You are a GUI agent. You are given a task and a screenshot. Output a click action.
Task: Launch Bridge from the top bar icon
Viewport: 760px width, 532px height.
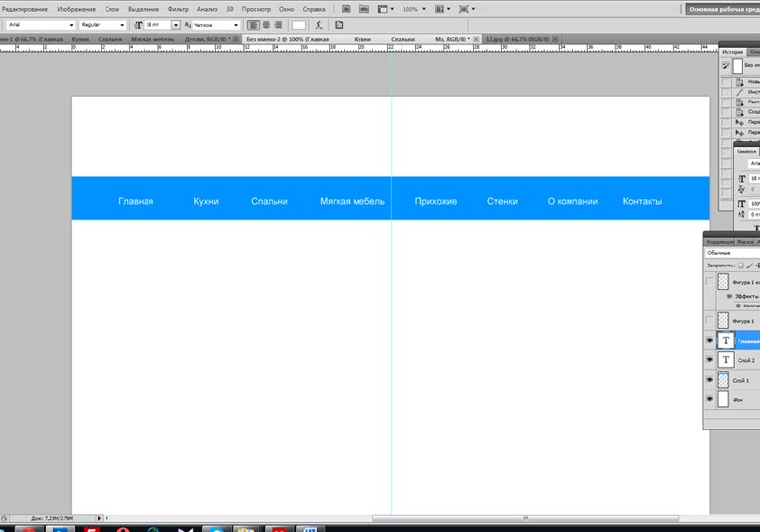(x=346, y=9)
